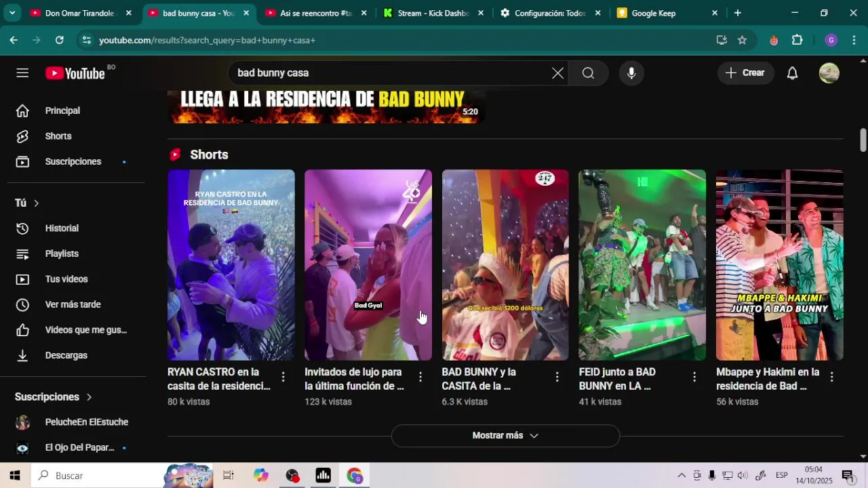Screen dimensions: 868x488
Task: Clear the search box with the X
Action: point(557,73)
